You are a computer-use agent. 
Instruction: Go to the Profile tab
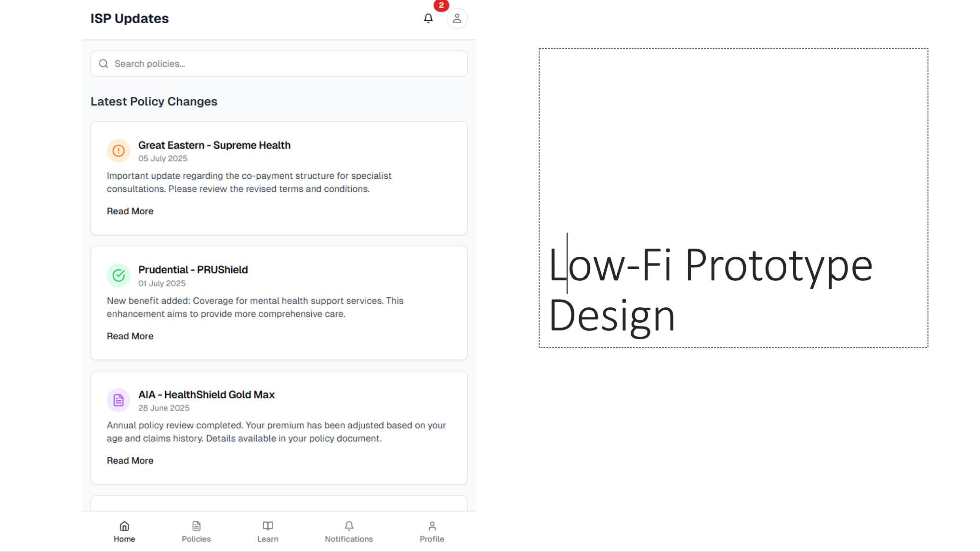pos(432,532)
